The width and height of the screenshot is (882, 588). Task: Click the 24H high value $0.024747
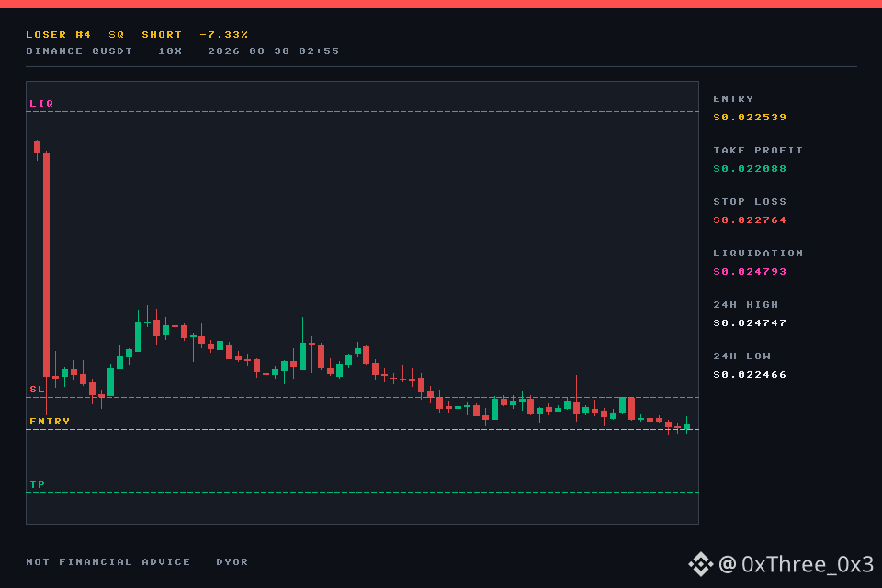coord(750,323)
